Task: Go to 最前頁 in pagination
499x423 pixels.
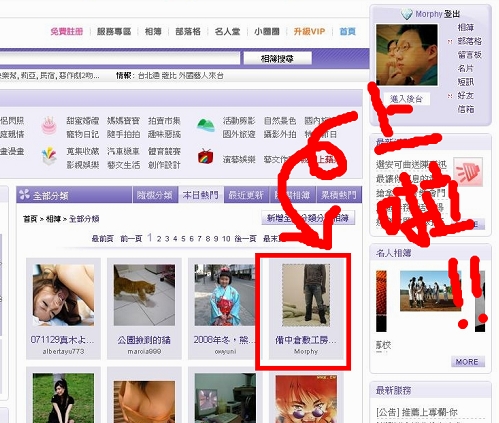Action: pyautogui.click(x=103, y=239)
